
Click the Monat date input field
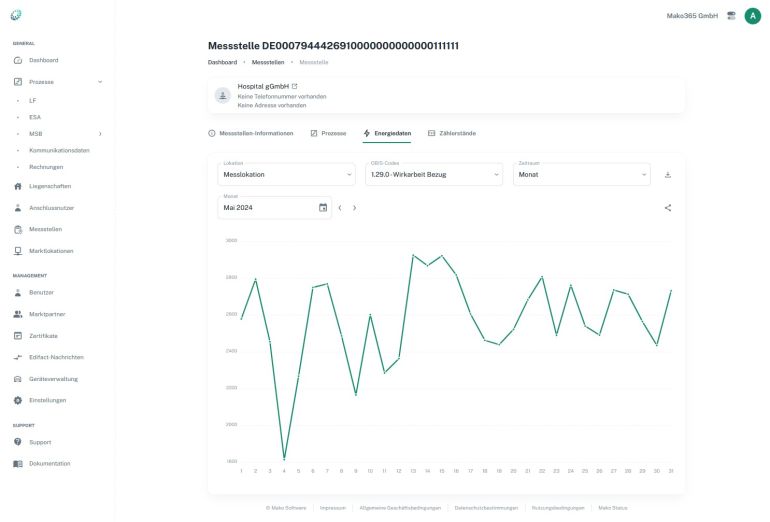pyautogui.click(x=265, y=208)
